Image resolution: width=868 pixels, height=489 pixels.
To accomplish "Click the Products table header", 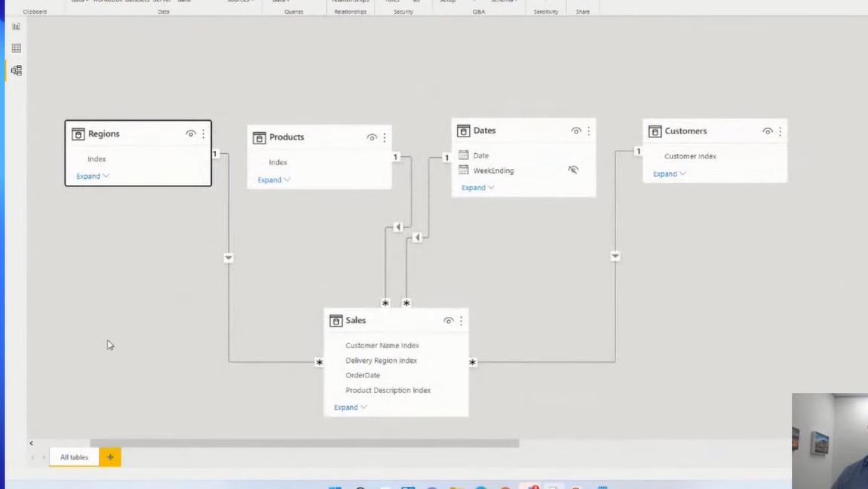I will pos(287,137).
